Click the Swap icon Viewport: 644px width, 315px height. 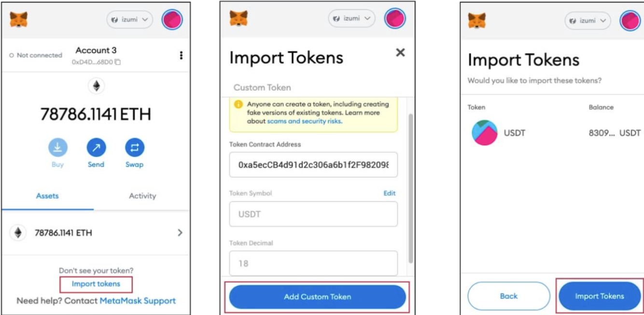click(x=135, y=147)
